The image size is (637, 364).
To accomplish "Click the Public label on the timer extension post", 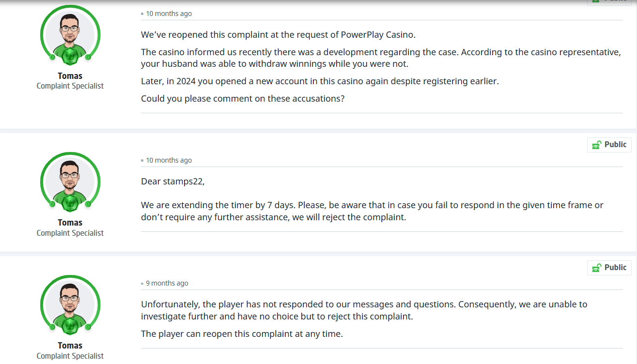I will [615, 145].
